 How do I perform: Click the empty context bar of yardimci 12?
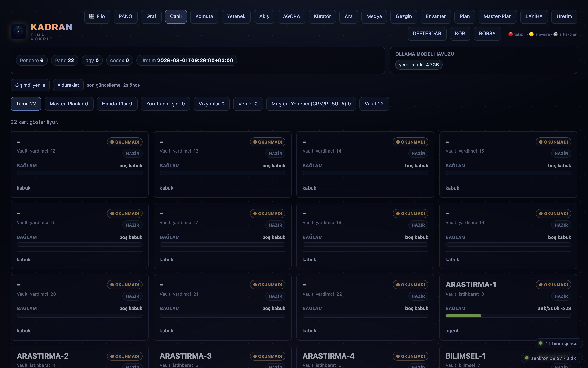point(79,173)
